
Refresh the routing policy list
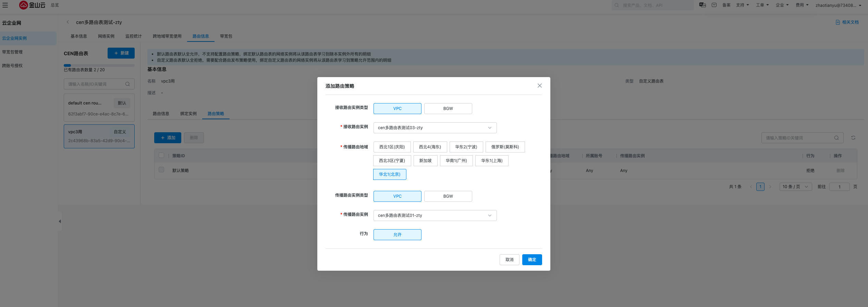pyautogui.click(x=853, y=138)
